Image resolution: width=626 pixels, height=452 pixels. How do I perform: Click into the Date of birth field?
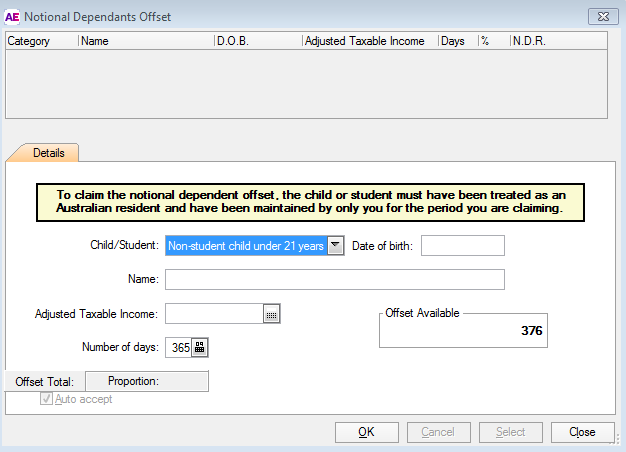point(462,246)
